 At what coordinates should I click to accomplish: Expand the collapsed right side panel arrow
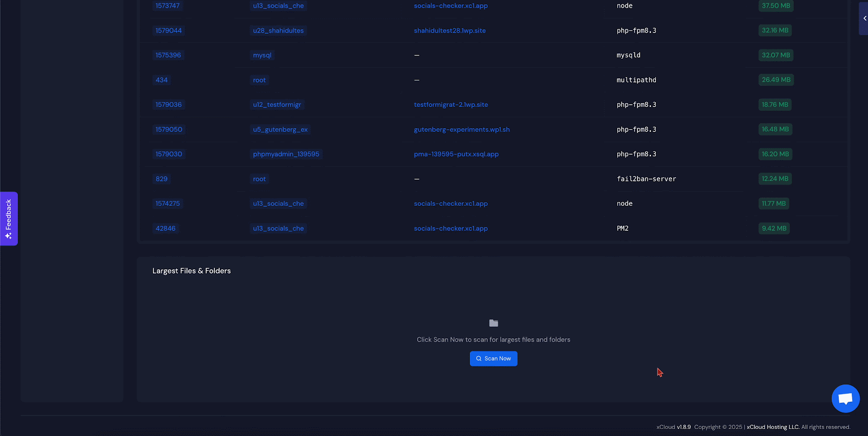point(864,18)
